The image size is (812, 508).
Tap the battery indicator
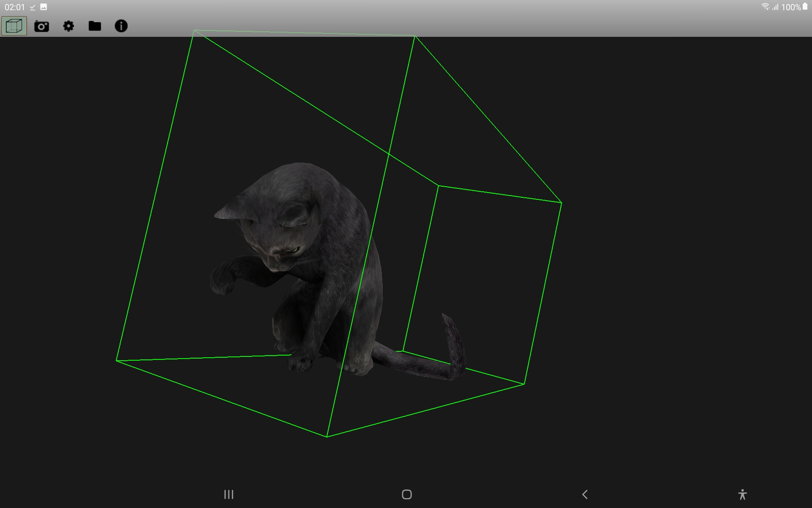[x=805, y=7]
